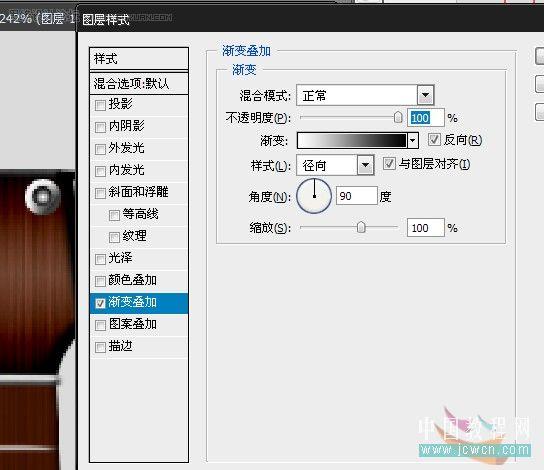The image size is (544, 470).
Task: Enable the 光泽 satin checkbox
Action: (x=100, y=259)
